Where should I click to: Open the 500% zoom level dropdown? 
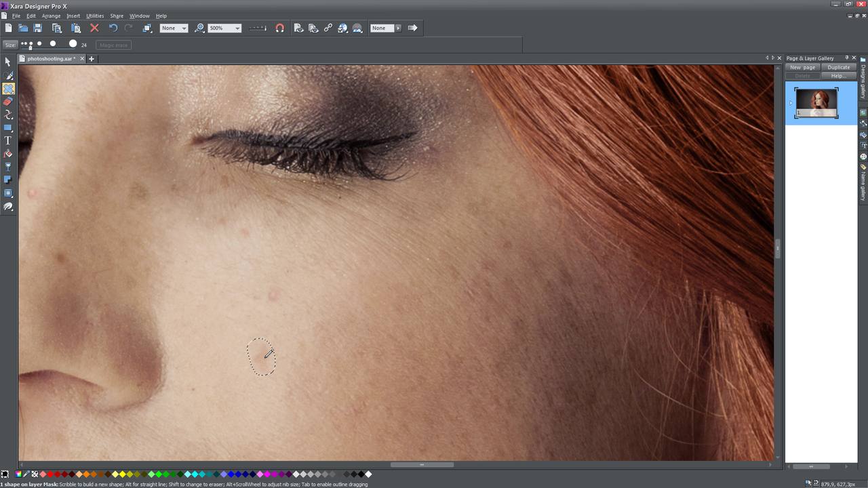coord(237,28)
